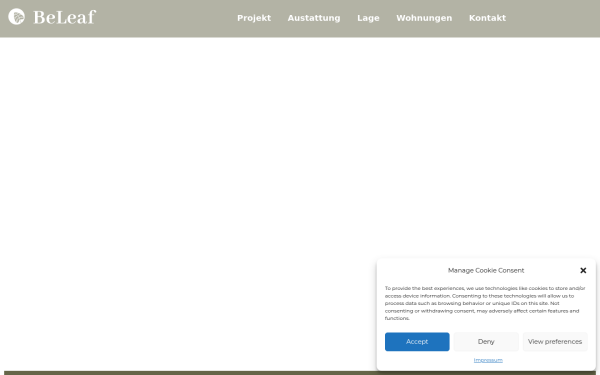Click the Manage Cookie Consent heading
Screen dimensions: 600x375
(486, 271)
